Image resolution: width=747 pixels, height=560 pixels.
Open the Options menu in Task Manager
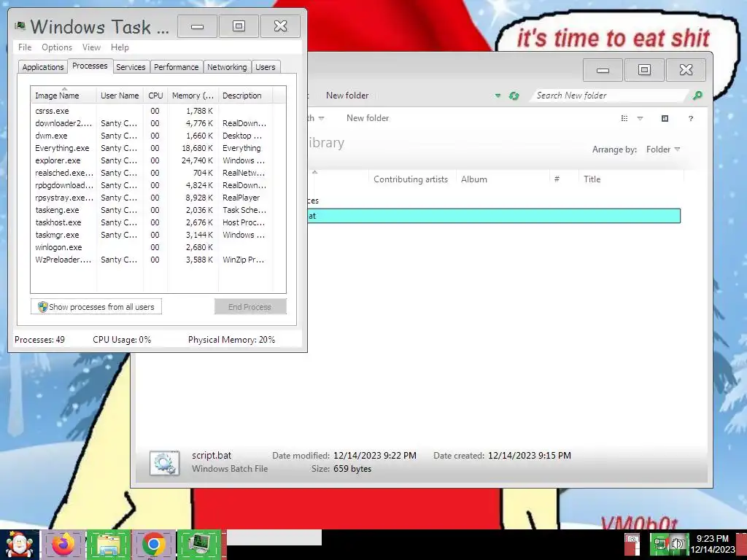click(57, 47)
